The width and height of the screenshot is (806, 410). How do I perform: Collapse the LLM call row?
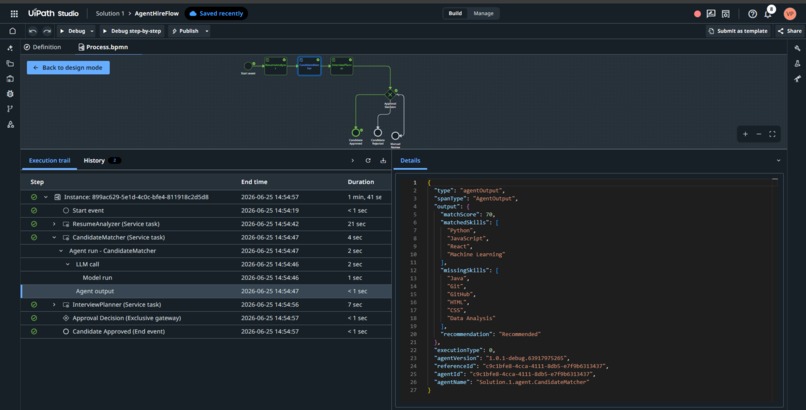coord(67,264)
